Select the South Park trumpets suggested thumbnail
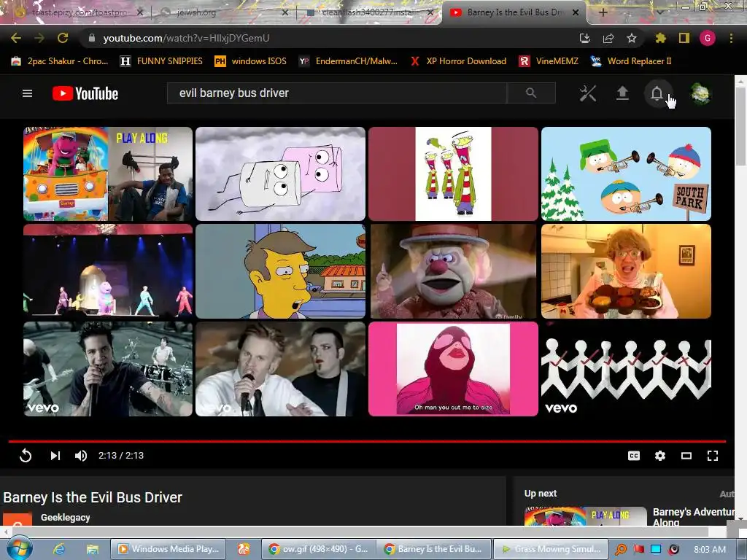Screen dimensions: 747x560 click(x=626, y=174)
